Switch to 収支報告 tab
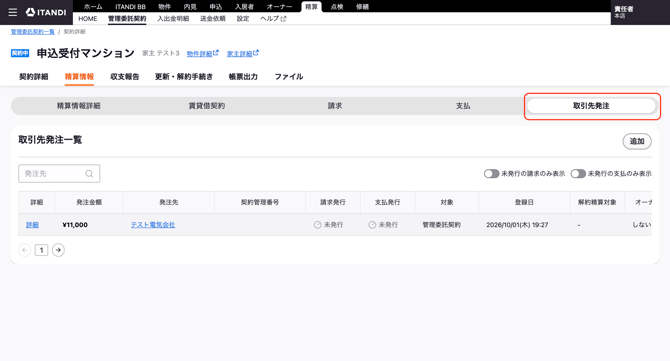 click(125, 76)
